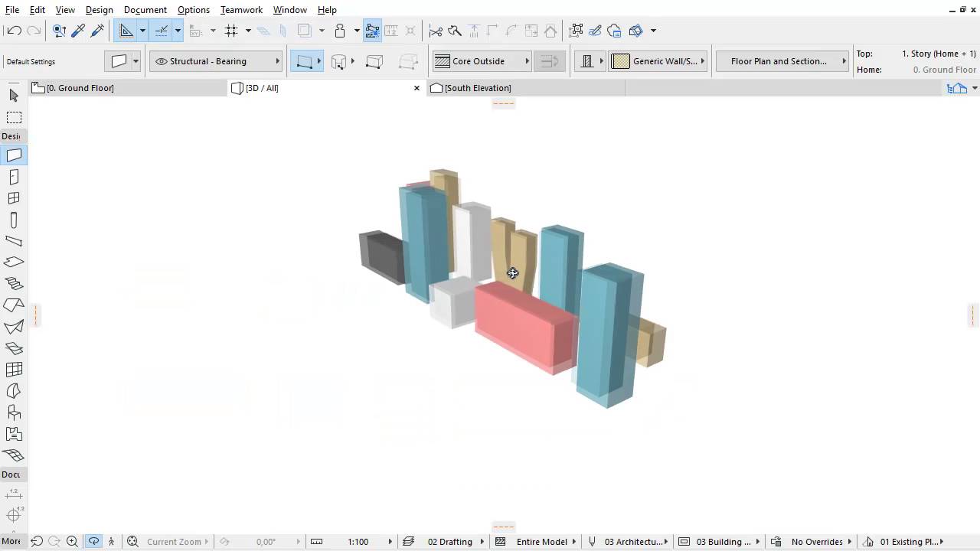Click Fit in Window icon
This screenshot has height=551, width=980.
click(132, 541)
